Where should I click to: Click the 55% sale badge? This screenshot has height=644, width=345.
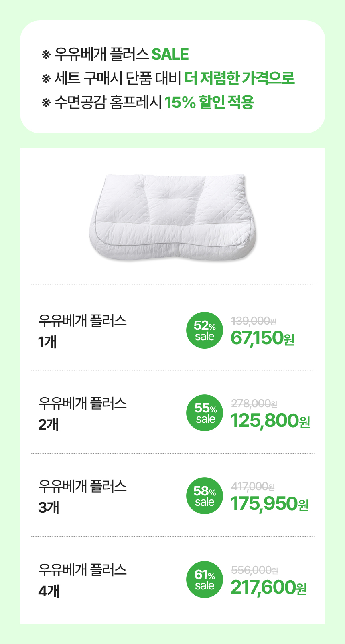205,413
